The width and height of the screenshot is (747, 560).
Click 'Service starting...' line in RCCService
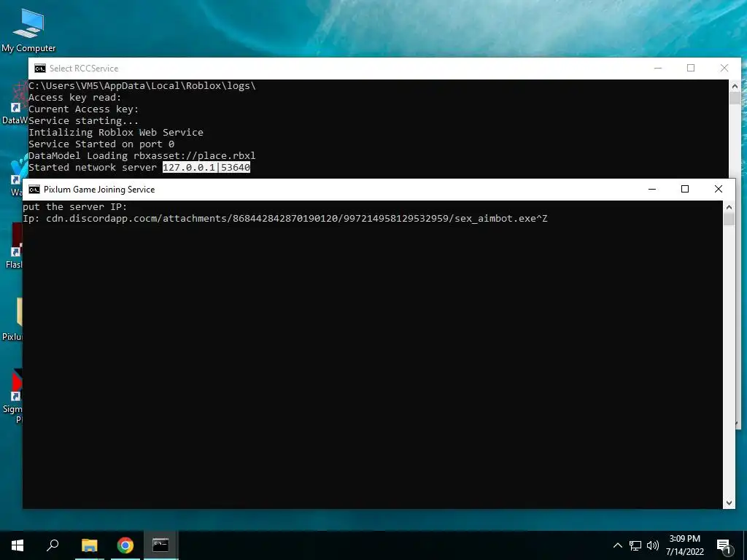click(x=83, y=121)
